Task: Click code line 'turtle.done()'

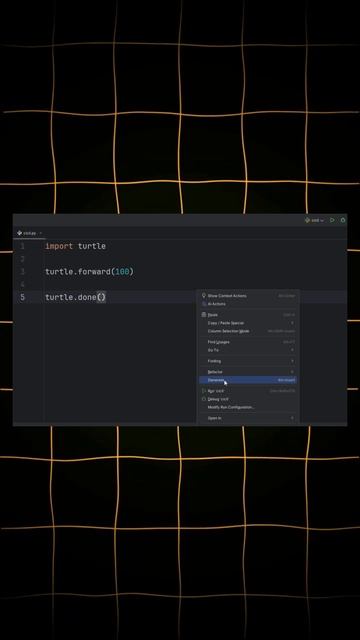Action: coord(76,297)
